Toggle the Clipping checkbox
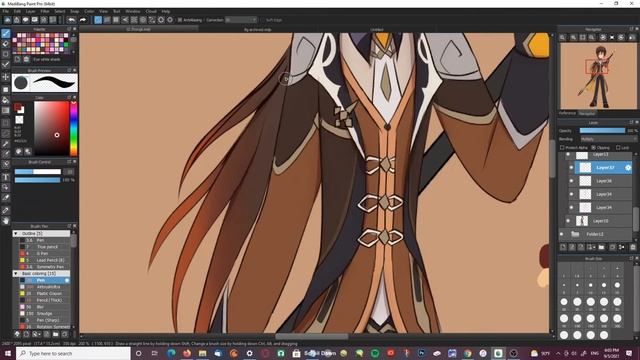This screenshot has width=640, height=360. [593, 148]
